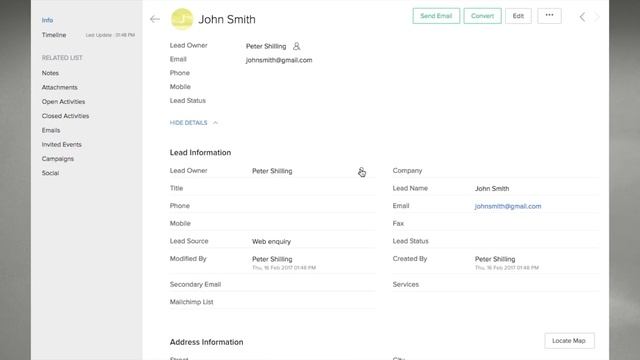Click the Edit button
Viewport: 640px width, 360px height.
click(518, 16)
